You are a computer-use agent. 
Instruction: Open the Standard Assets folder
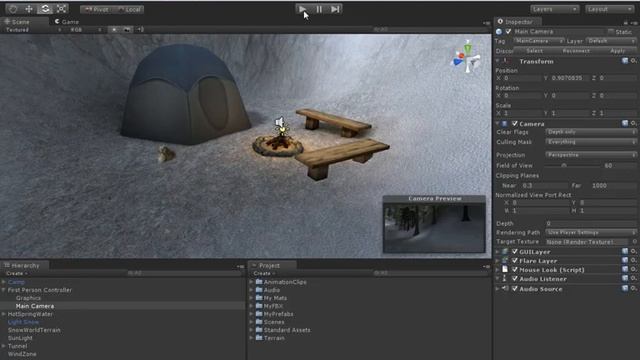pos(287,330)
